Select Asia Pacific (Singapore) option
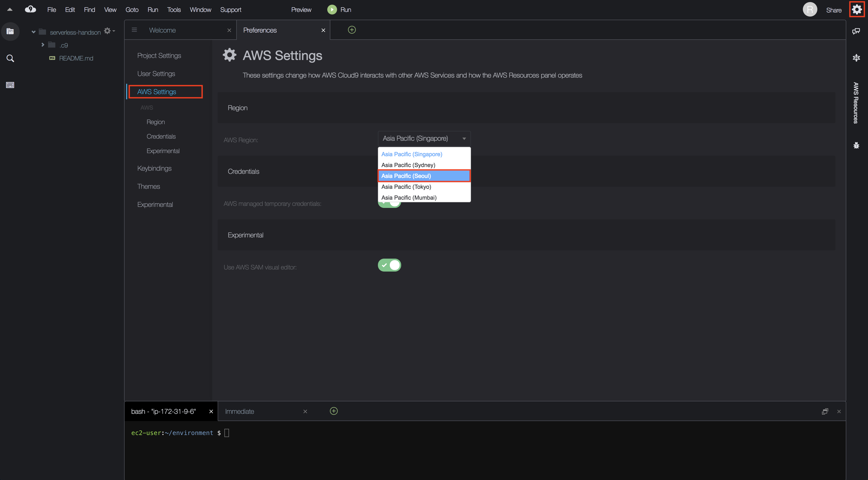This screenshot has height=480, width=868. pos(424,154)
